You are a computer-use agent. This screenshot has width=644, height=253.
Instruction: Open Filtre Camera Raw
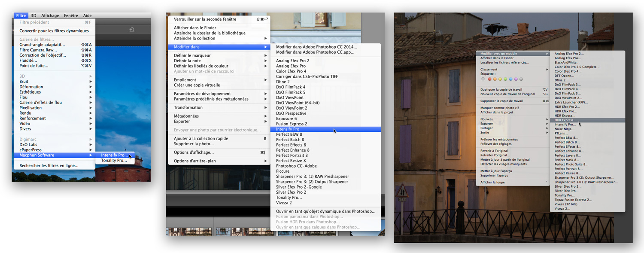54,50
